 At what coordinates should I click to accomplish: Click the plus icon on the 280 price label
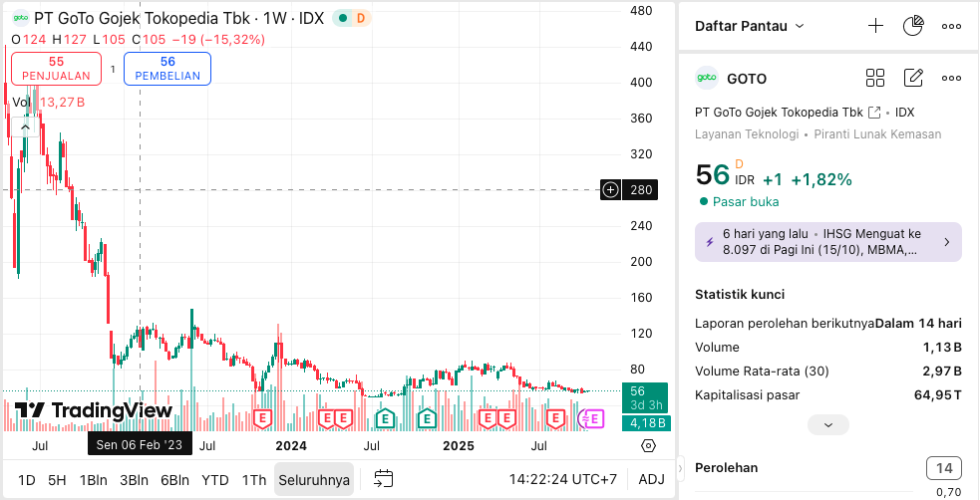(610, 190)
